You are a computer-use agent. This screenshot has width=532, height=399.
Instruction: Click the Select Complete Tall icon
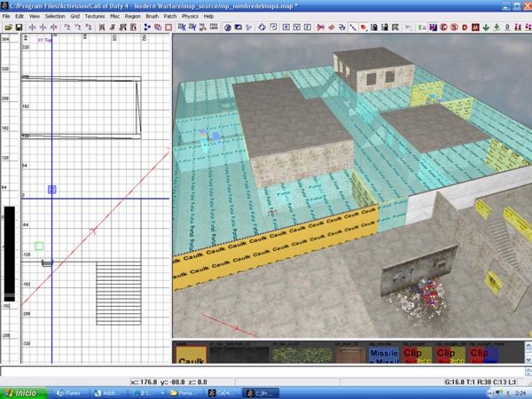(102, 27)
